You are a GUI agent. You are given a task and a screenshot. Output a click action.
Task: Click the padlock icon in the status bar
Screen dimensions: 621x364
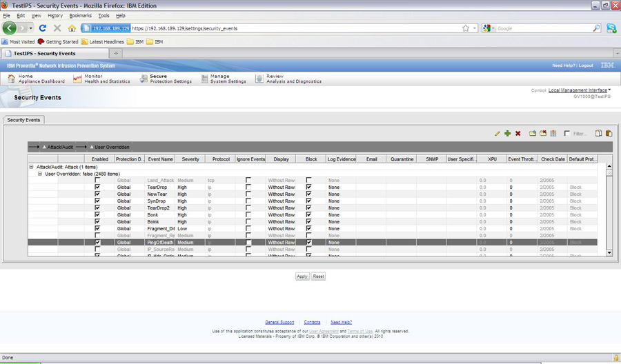[x=616, y=357]
